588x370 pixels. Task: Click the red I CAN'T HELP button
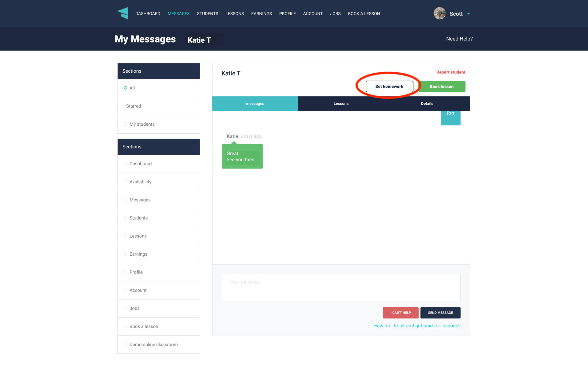point(401,313)
